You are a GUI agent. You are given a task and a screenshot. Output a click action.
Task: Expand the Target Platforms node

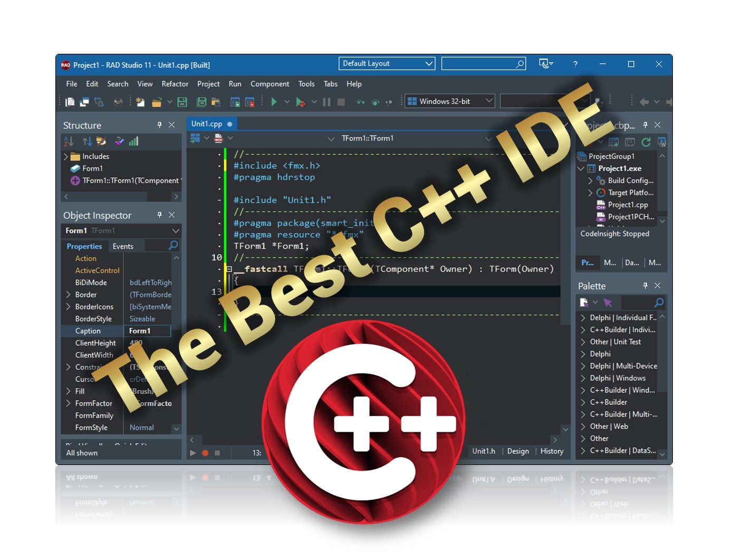591,193
